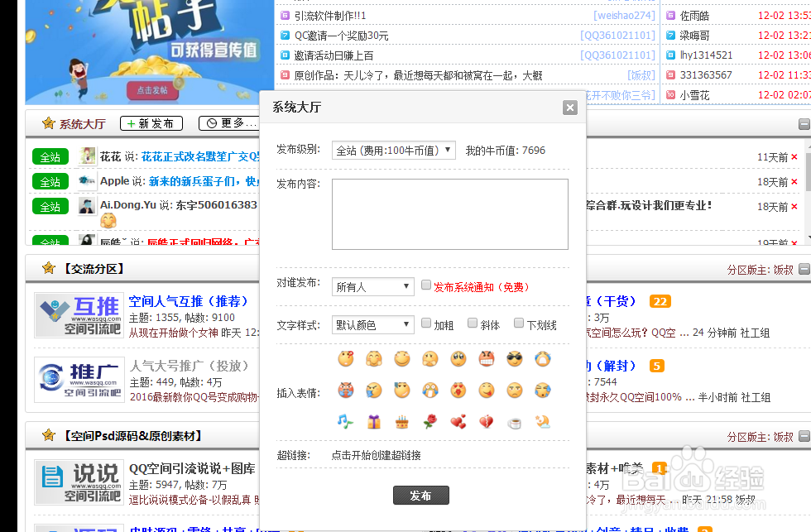Click the 推广 空间引流吧 forum thumbnail
Viewport: 811px width, 532px height.
79,380
